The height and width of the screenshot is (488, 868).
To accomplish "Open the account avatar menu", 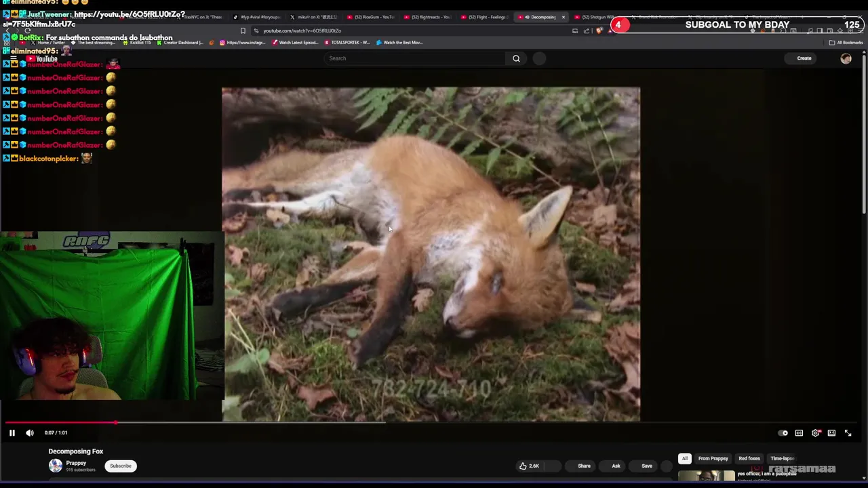I will click(846, 59).
